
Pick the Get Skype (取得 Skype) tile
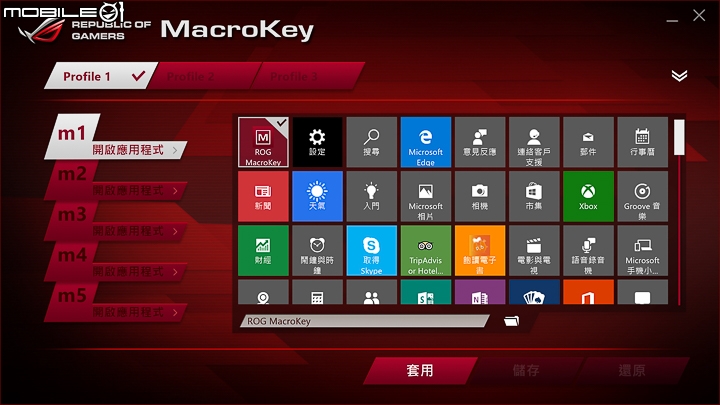pyautogui.click(x=371, y=250)
